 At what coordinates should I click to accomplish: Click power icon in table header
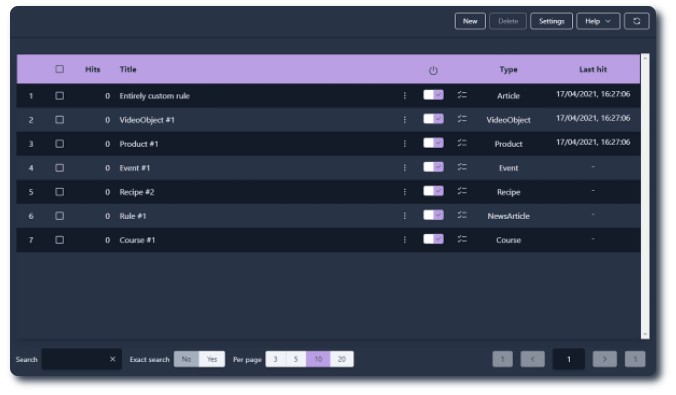click(x=433, y=70)
